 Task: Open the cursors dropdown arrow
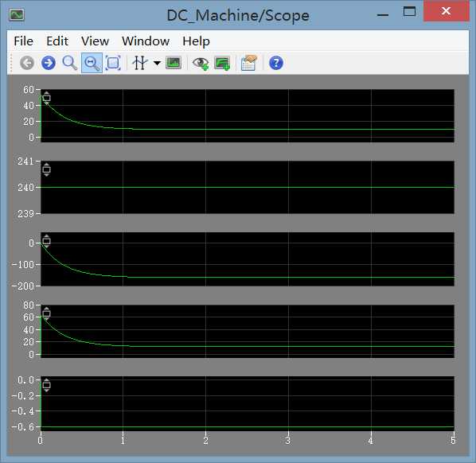pyautogui.click(x=157, y=63)
